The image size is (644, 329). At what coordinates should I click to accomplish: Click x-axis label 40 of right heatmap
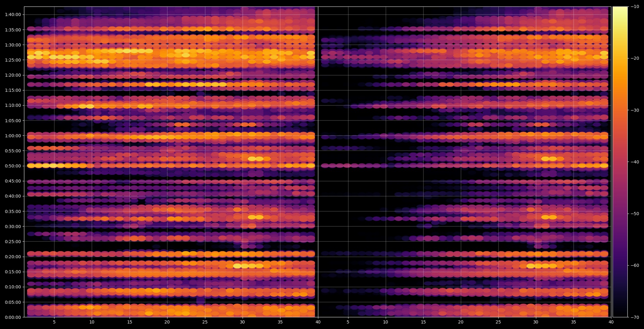point(611,322)
